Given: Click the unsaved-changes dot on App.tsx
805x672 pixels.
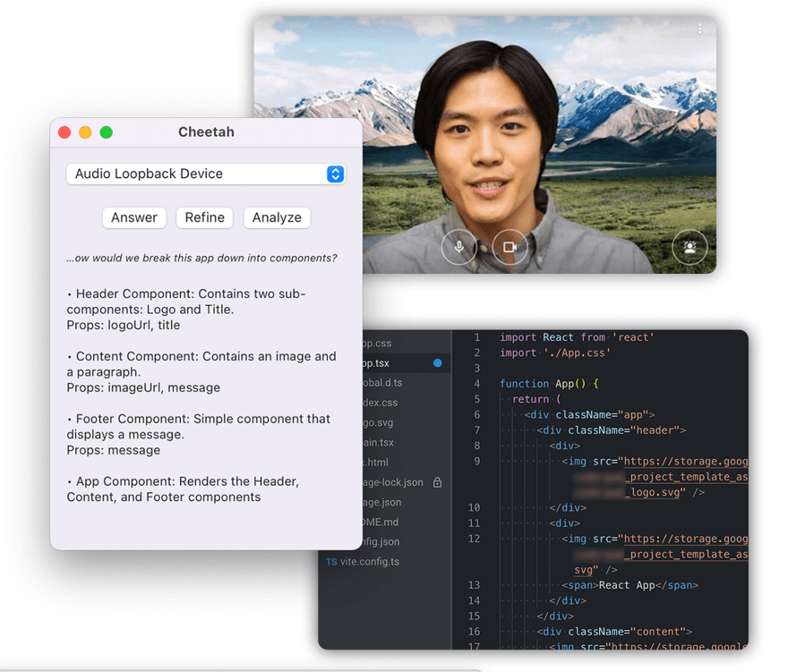Looking at the screenshot, I should [437, 363].
